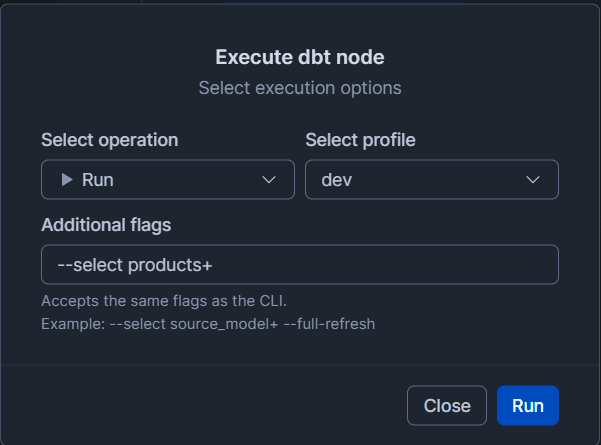
Task: Click the Close button
Action: (x=447, y=406)
